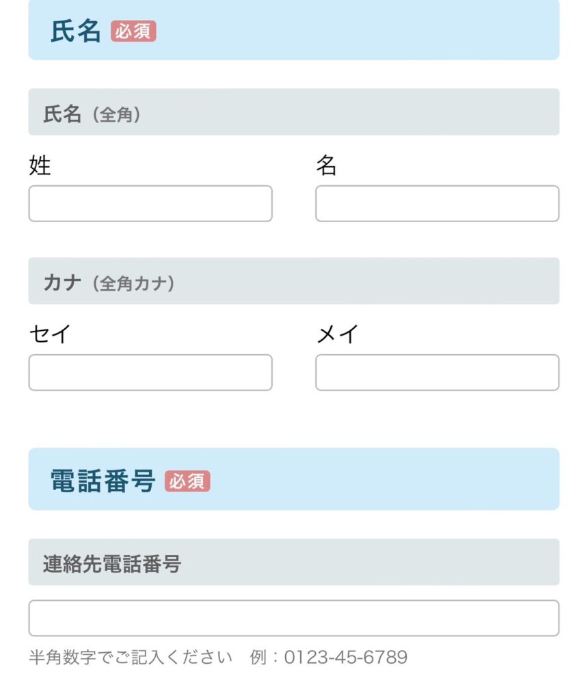Click the 名 (first name) input field
Viewport: 588px width, 700px height.
point(437,204)
